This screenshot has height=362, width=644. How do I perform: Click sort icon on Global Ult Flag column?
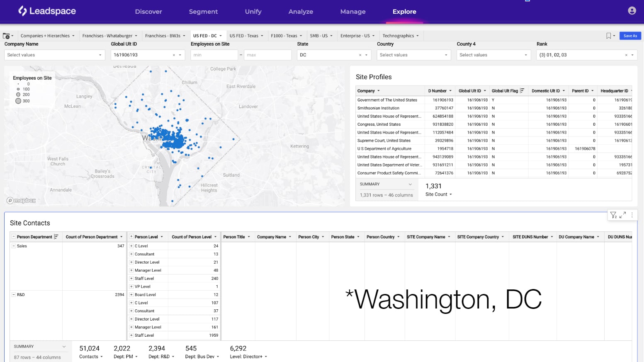(x=522, y=91)
